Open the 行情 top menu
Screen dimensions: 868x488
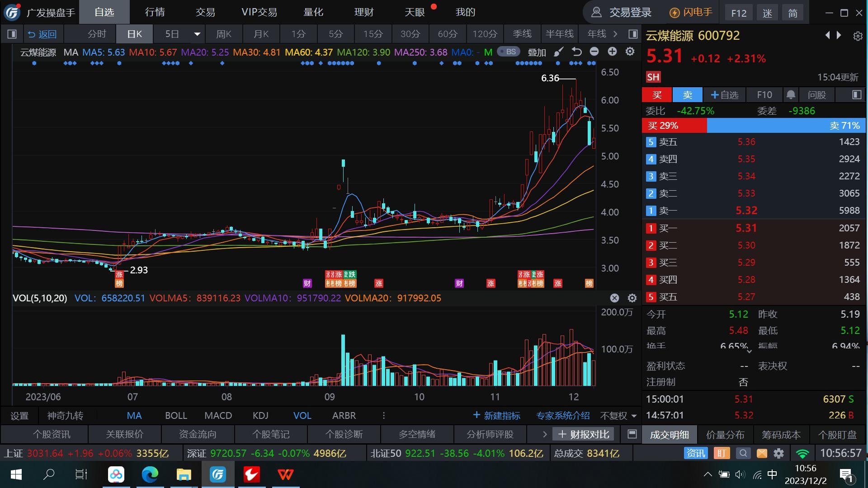coord(155,12)
